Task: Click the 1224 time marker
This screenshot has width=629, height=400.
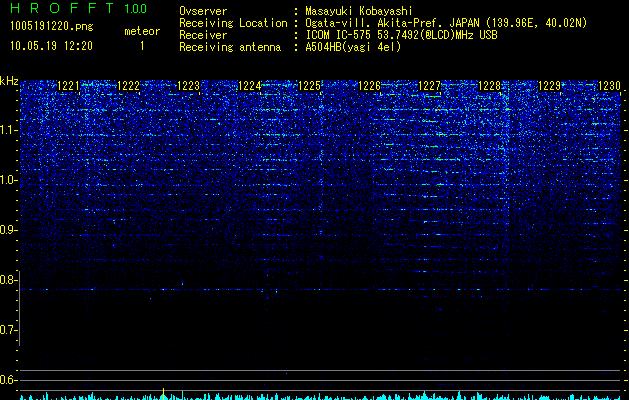Action: [x=250, y=85]
